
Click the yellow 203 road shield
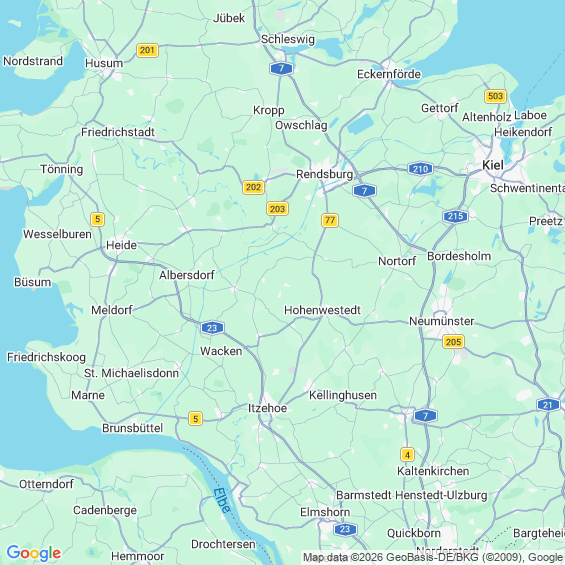(x=277, y=209)
